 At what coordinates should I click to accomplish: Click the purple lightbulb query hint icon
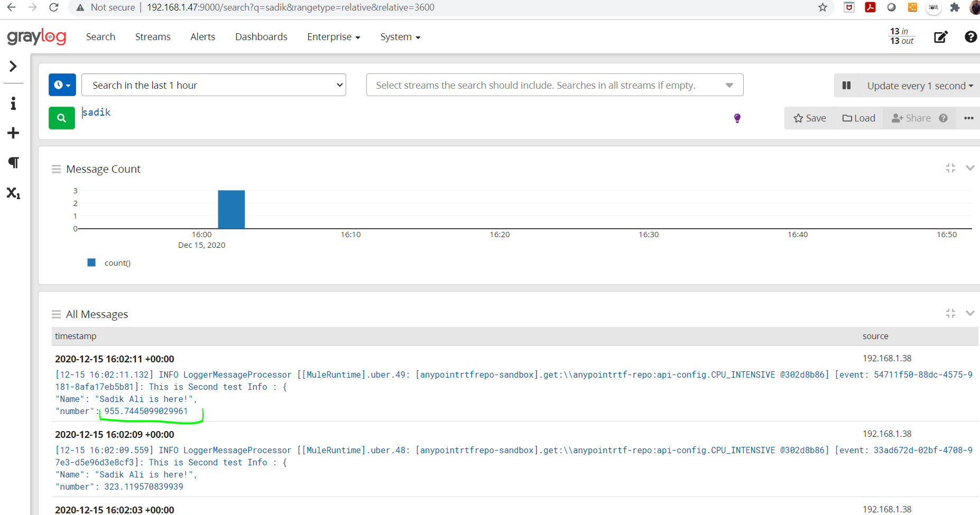pyautogui.click(x=737, y=118)
